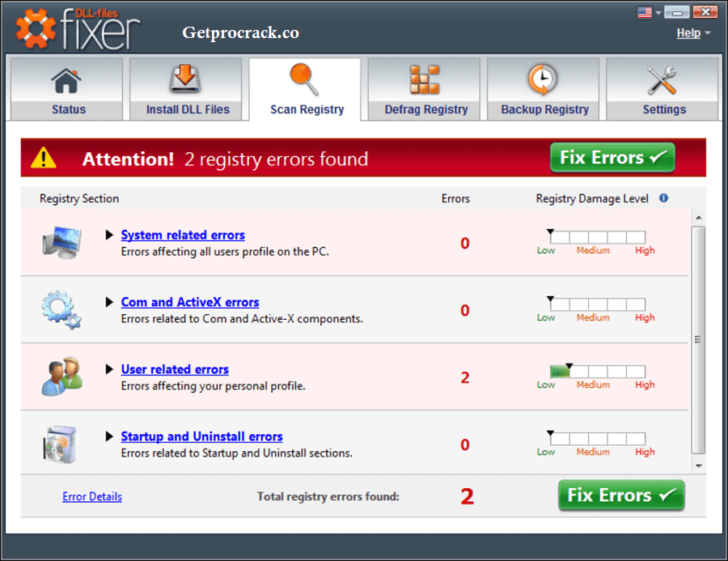Click the Registry Damage Level info icon
This screenshot has height=561, width=728.
[663, 198]
